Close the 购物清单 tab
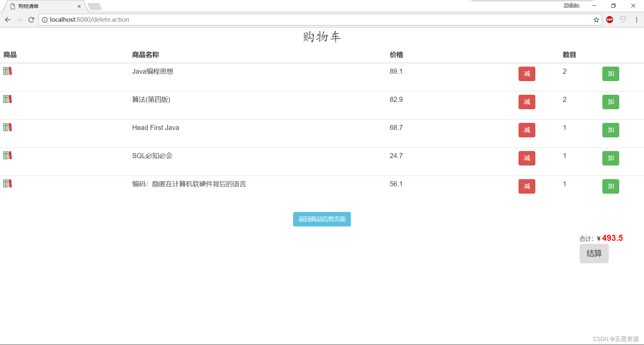 click(79, 6)
